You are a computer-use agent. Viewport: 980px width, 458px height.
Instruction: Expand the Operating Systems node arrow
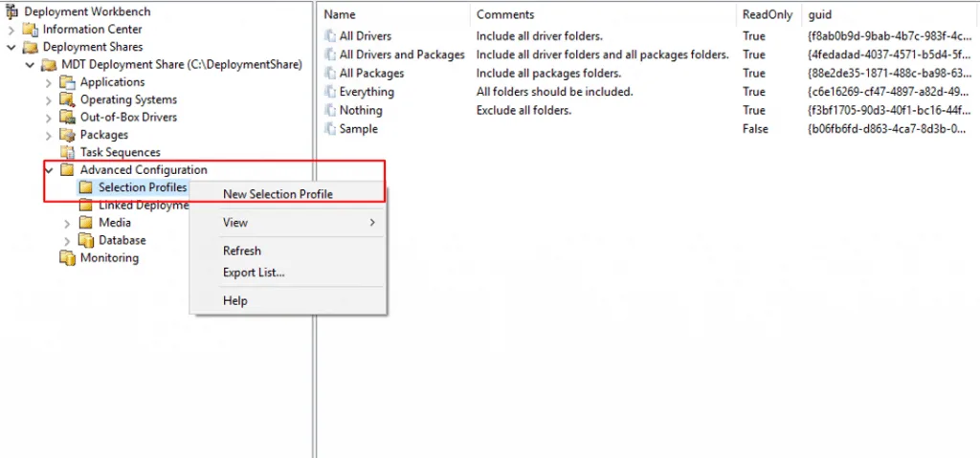pyautogui.click(x=48, y=99)
